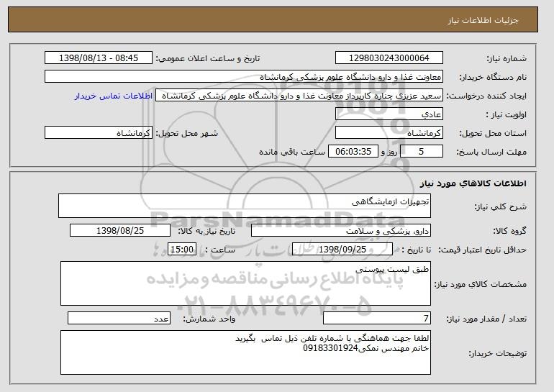Click the label واحد شمارش
Viewport: 554px width, 392px height.
pyautogui.click(x=209, y=319)
